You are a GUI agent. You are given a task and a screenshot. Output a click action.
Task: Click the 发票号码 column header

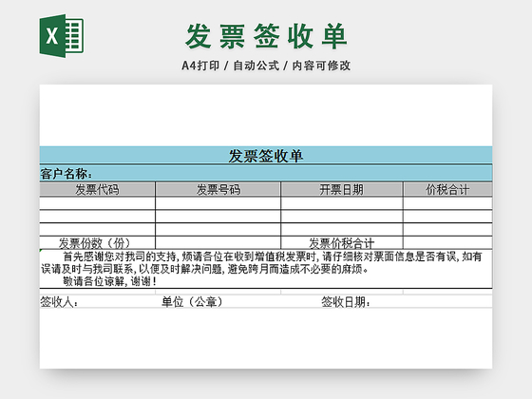[x=218, y=189]
